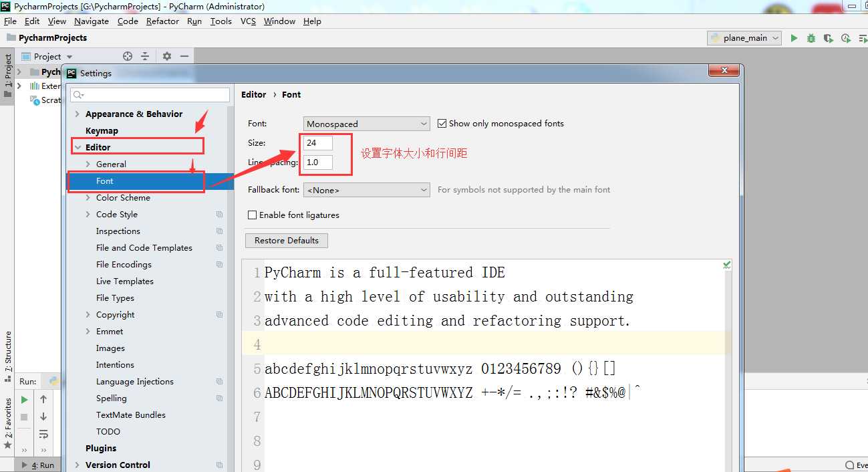Image resolution: width=868 pixels, height=472 pixels.
Task: Click the Line spacing input field
Action: pos(318,162)
